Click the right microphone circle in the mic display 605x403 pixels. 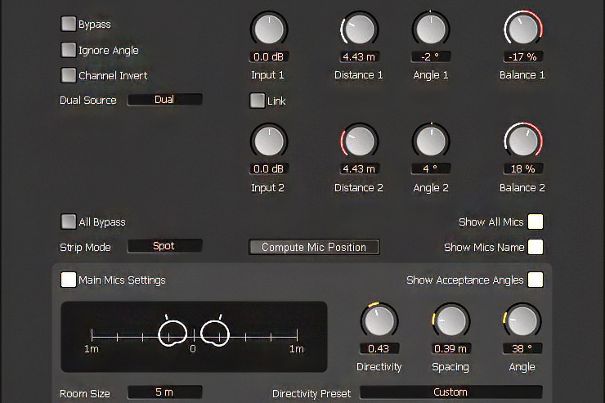pyautogui.click(x=215, y=331)
